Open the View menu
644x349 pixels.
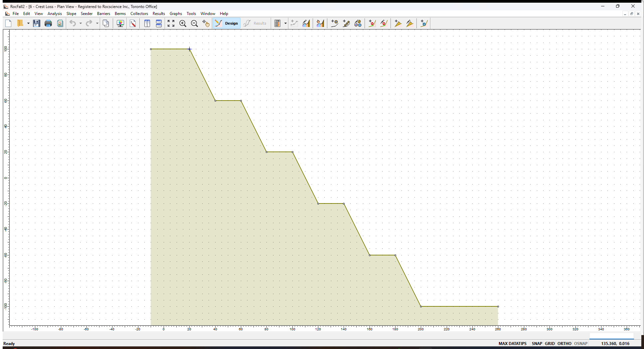(x=39, y=14)
